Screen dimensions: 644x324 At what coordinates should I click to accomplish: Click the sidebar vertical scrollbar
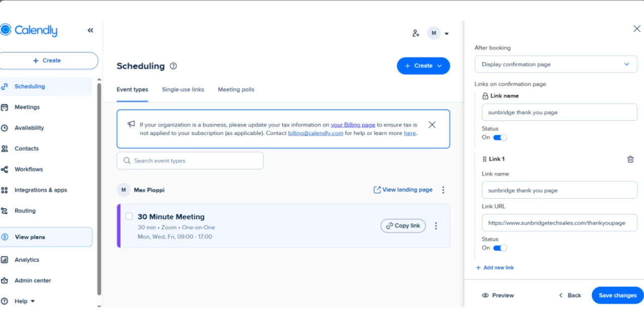click(99, 189)
